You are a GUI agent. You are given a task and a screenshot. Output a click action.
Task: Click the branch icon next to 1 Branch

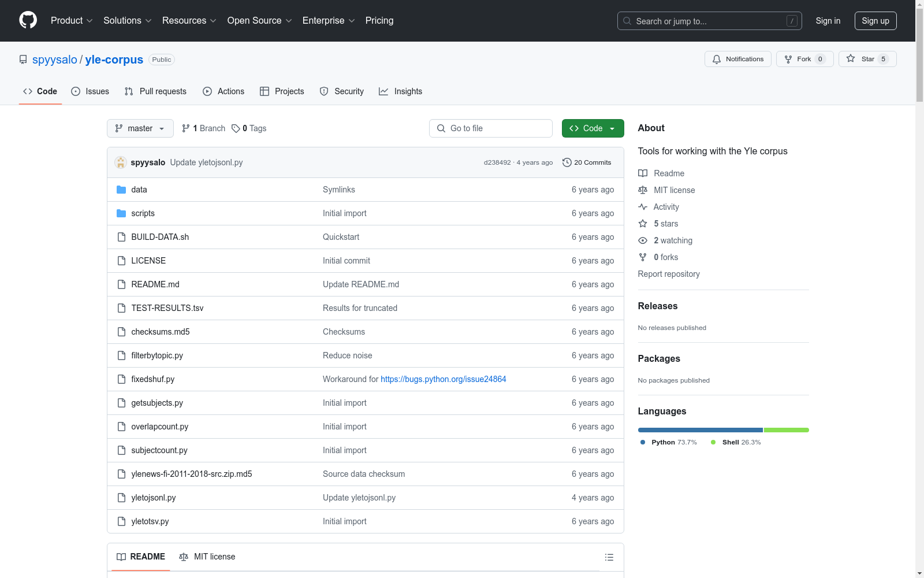[x=186, y=128]
